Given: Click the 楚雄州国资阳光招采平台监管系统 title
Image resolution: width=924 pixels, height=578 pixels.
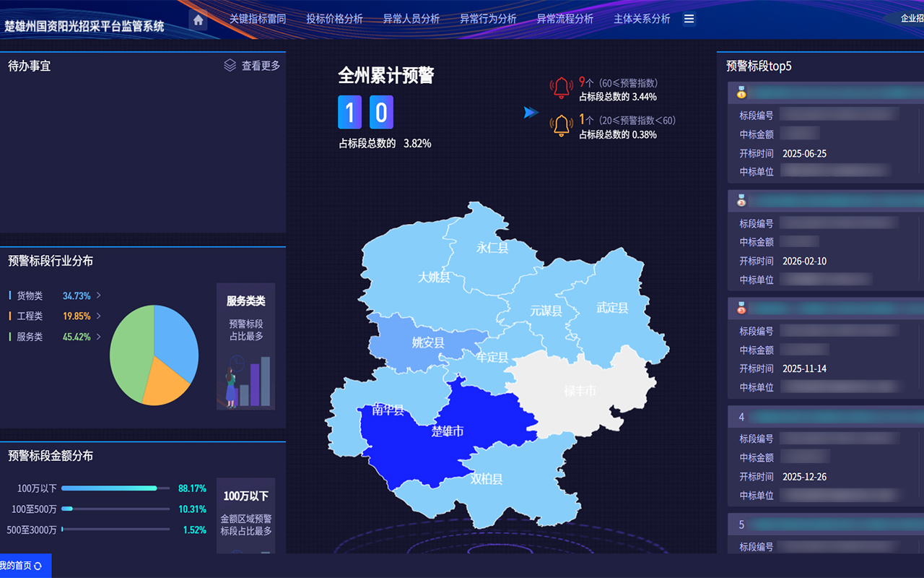Looking at the screenshot, I should click(84, 26).
